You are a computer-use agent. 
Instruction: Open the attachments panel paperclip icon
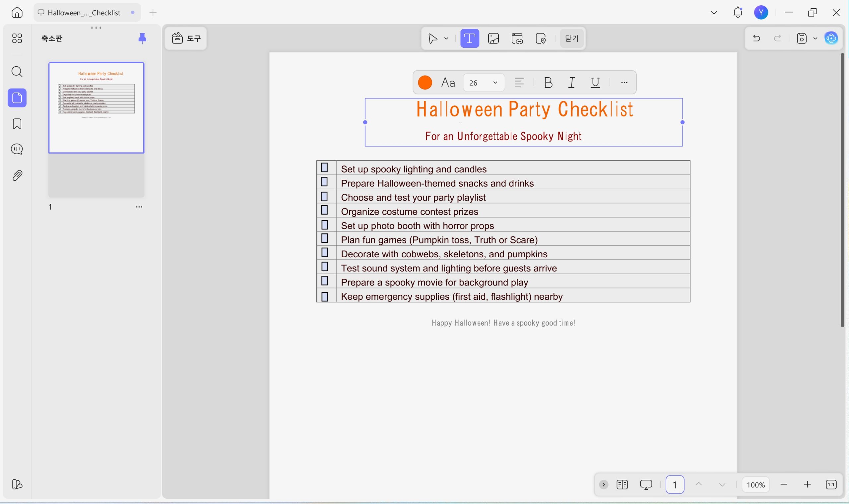[x=17, y=176]
